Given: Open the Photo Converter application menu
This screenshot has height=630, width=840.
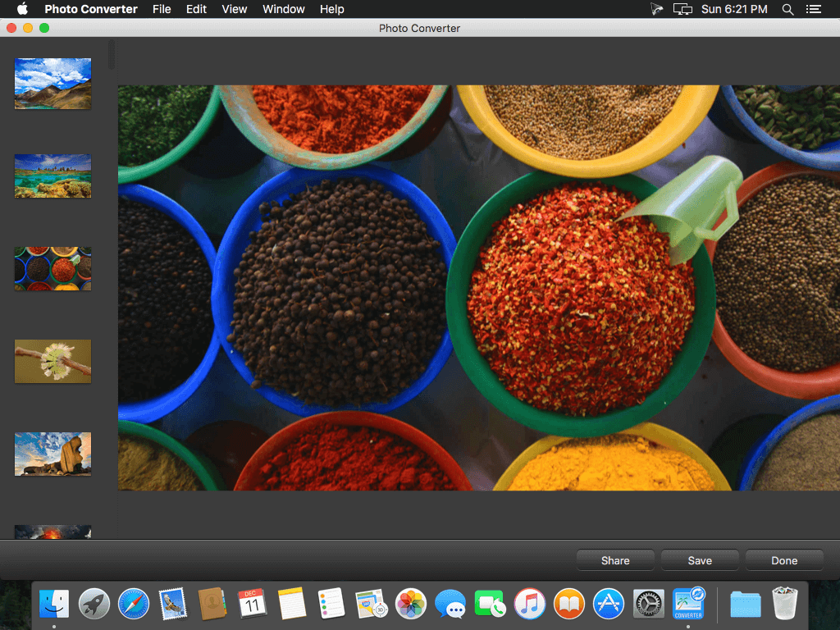Looking at the screenshot, I should click(90, 9).
